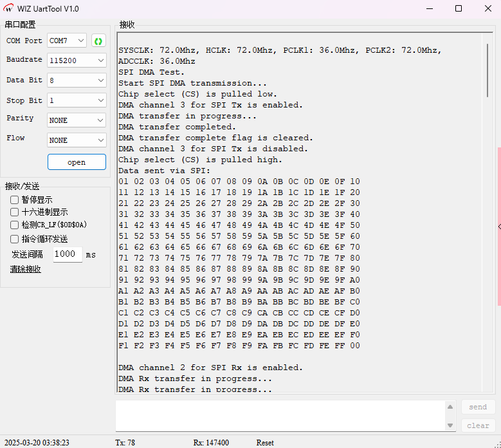Image resolution: width=501 pixels, height=448 pixels.
Task: Click the send box scroll down arrow
Action: tap(450, 425)
